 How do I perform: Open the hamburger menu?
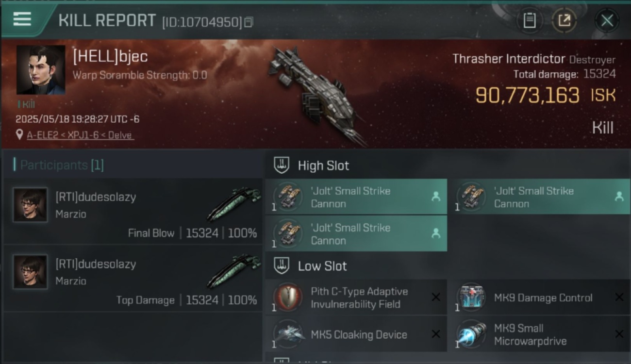(22, 19)
